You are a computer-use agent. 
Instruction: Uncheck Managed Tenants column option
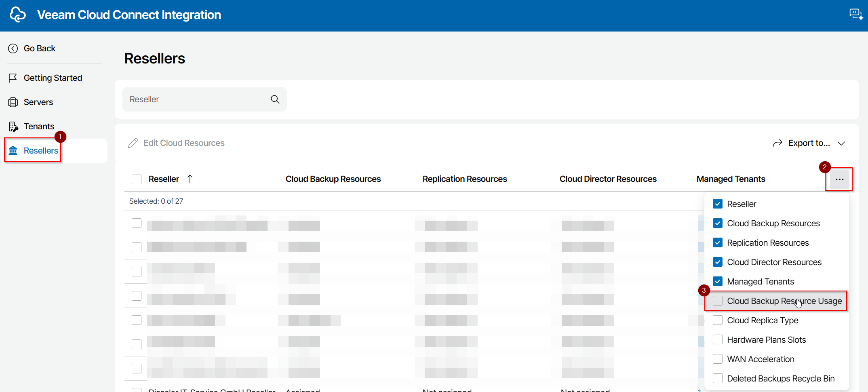718,282
